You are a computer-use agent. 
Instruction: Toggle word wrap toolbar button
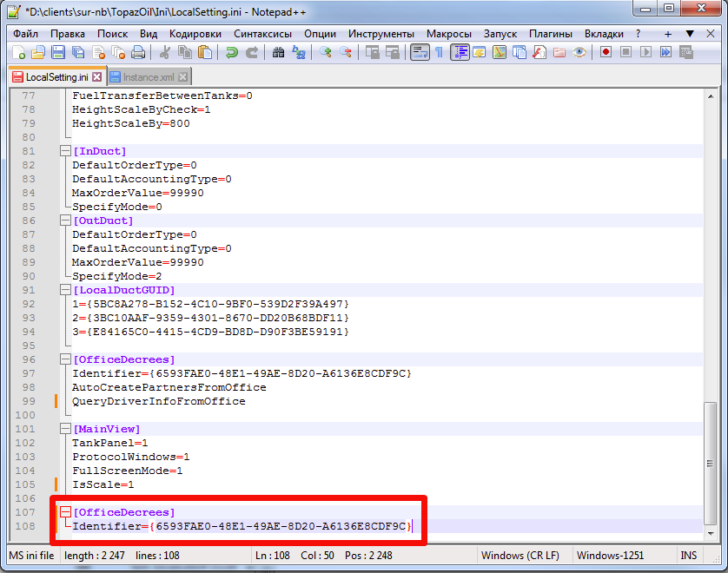point(420,52)
